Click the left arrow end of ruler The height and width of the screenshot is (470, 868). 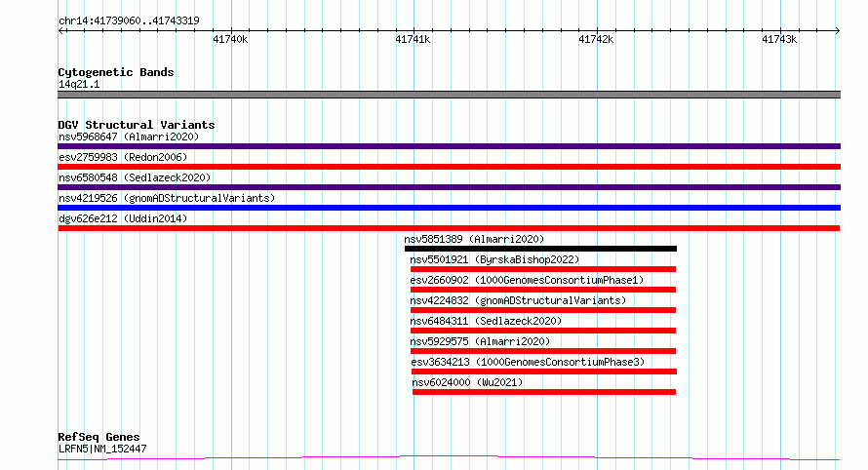pos(60,30)
